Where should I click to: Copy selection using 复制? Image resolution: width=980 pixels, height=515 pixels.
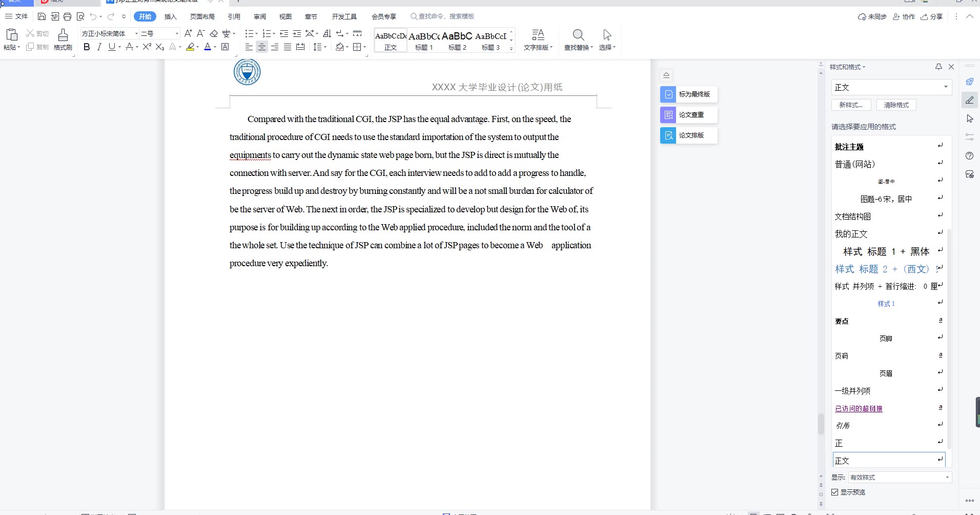37,47
